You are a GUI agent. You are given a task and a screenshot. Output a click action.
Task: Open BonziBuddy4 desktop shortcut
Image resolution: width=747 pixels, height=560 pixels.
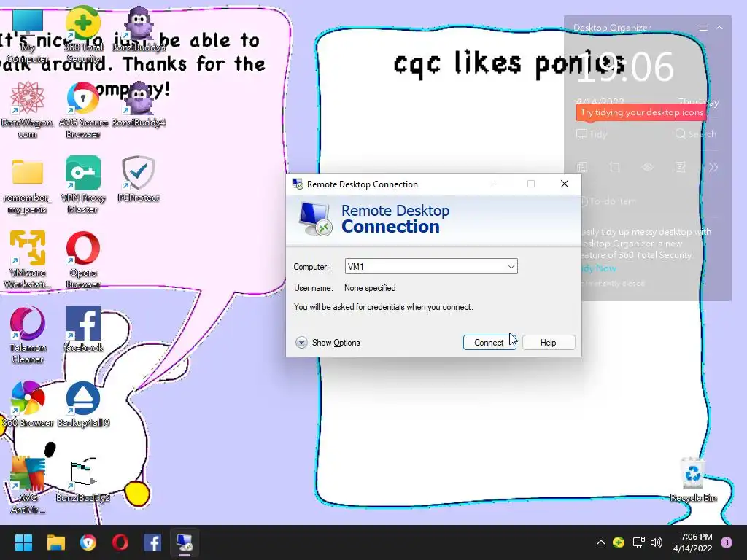click(138, 104)
